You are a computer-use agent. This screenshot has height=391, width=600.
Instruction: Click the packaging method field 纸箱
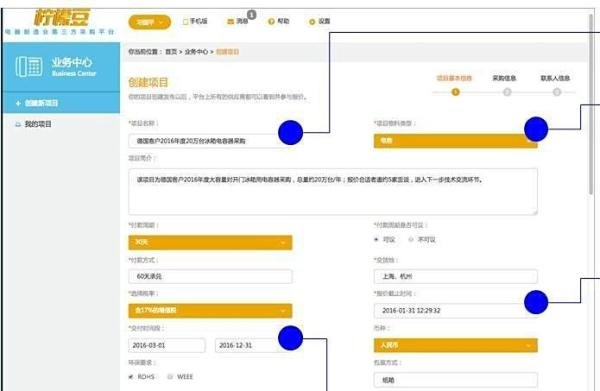pyautogui.click(x=455, y=380)
